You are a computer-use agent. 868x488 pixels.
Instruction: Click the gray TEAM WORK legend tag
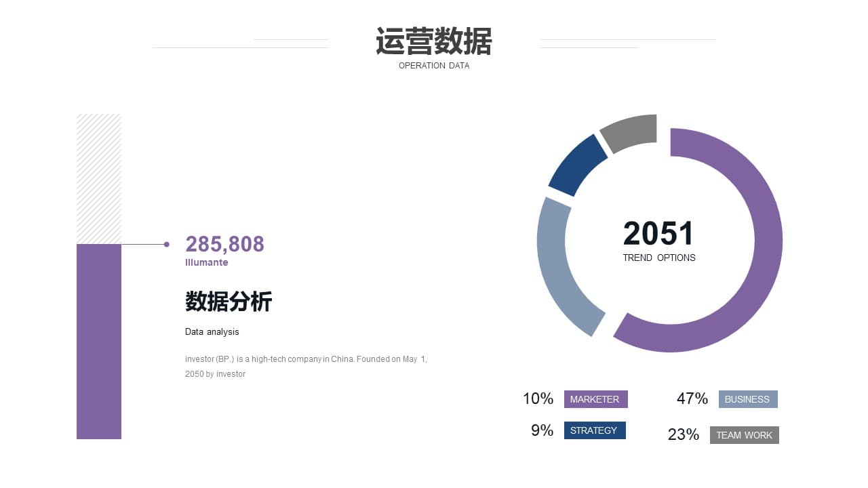click(x=745, y=435)
